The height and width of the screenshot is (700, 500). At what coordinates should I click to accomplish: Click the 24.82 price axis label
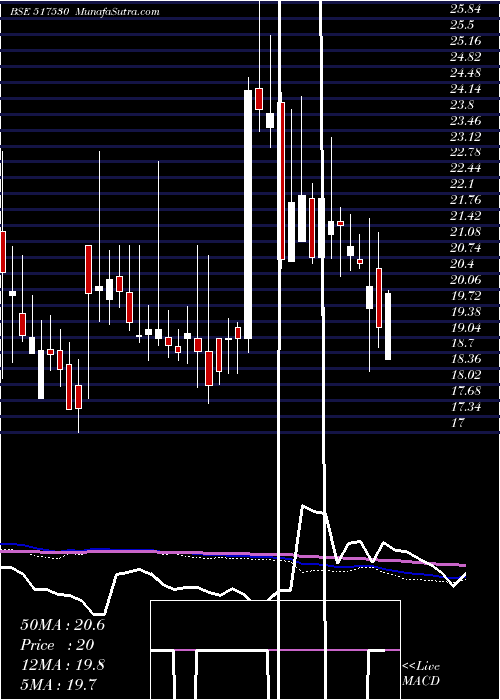tap(465, 57)
